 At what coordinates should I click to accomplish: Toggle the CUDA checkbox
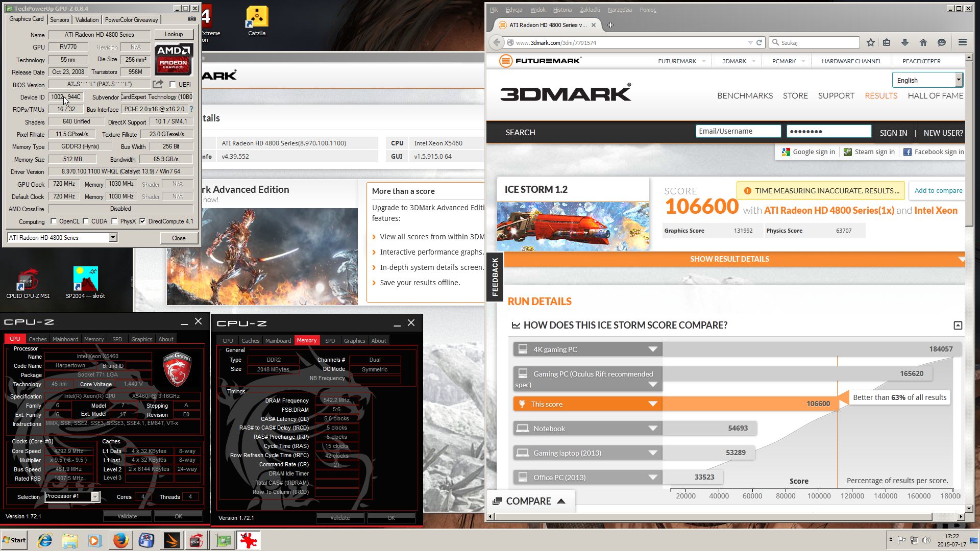click(x=86, y=221)
